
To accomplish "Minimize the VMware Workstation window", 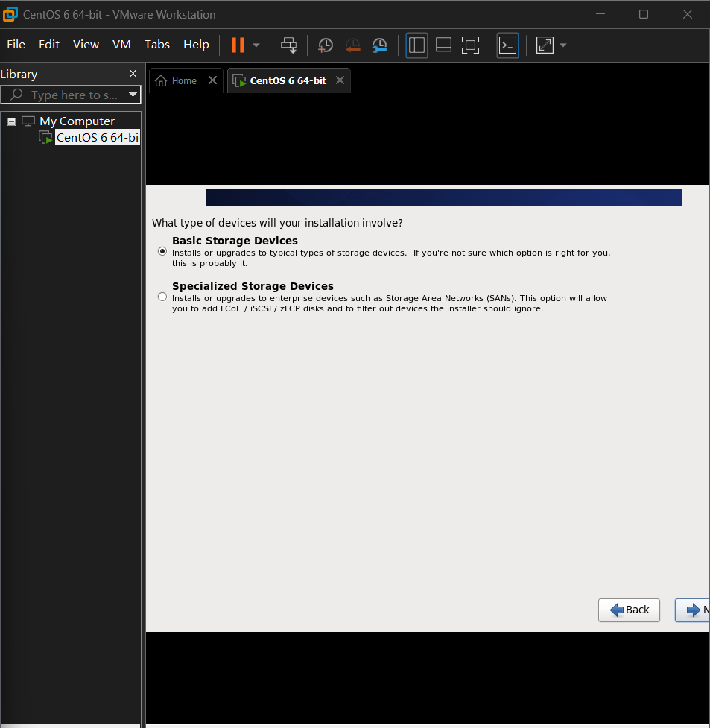I will [600, 14].
